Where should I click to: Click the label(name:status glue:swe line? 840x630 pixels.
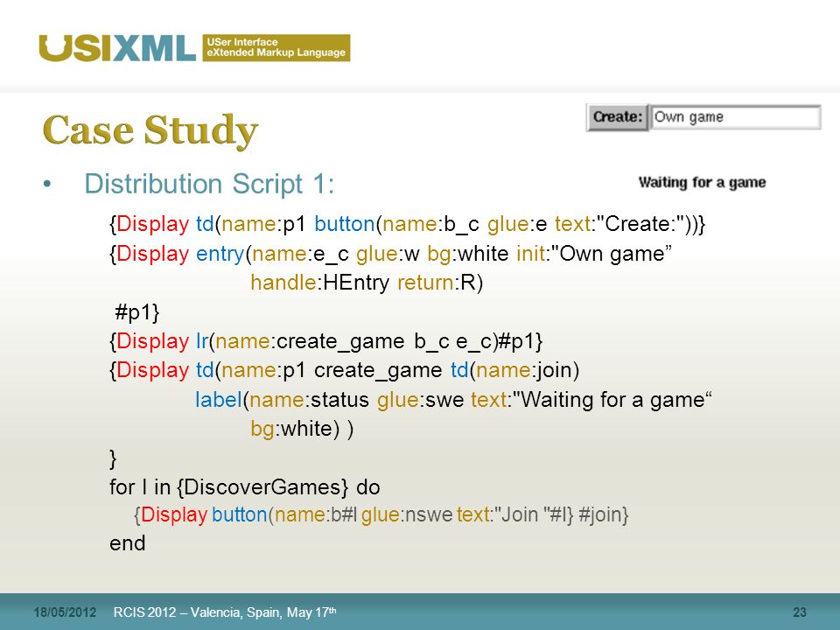pyautogui.click(x=454, y=400)
